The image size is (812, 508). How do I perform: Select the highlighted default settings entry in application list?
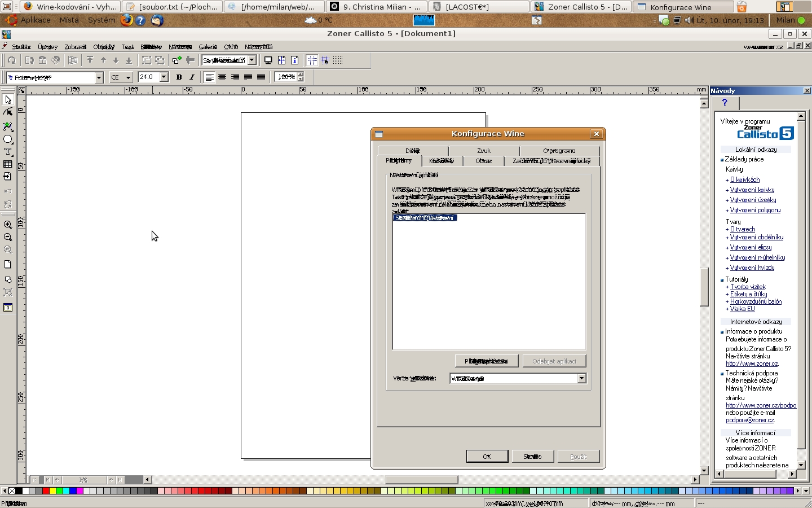click(425, 218)
